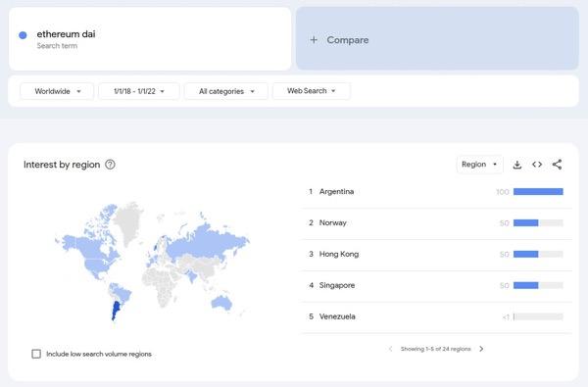Image resolution: width=588 pixels, height=387 pixels.
Task: Click the plus icon in Compare box
Action: pyautogui.click(x=314, y=40)
